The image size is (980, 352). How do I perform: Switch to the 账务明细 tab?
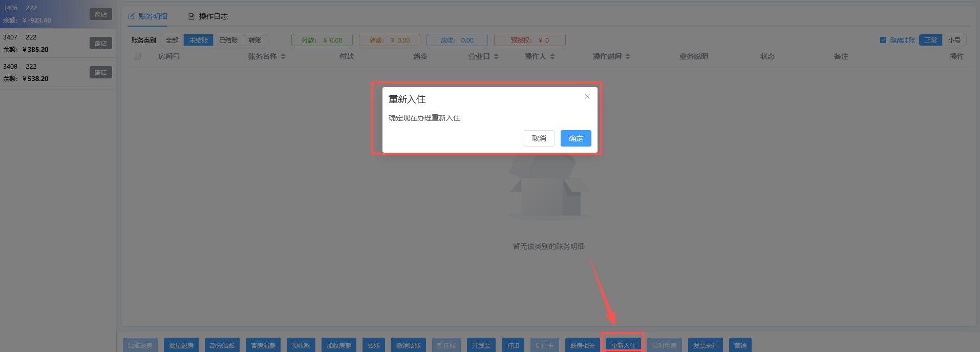click(148, 16)
